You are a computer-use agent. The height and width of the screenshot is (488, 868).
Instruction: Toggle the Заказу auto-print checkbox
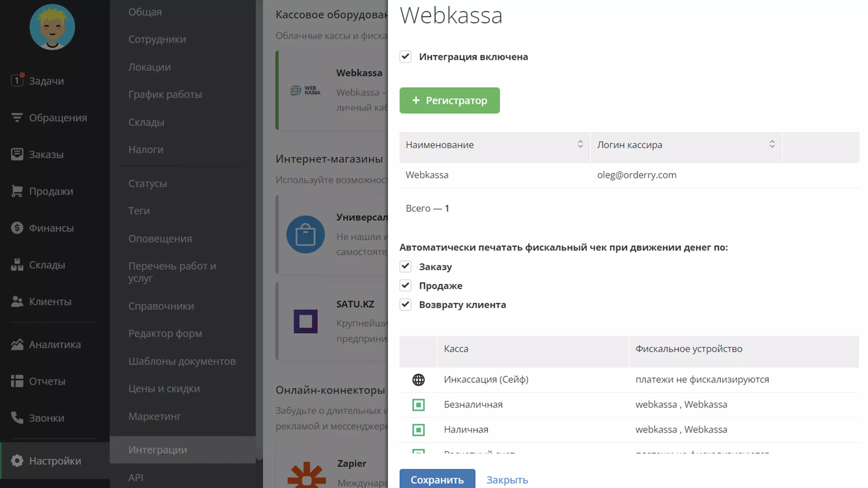(406, 266)
